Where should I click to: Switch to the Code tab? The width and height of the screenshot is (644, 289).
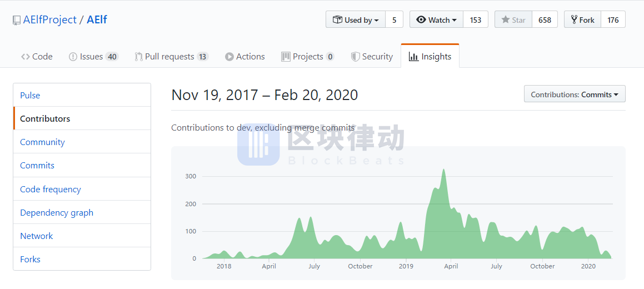(37, 57)
